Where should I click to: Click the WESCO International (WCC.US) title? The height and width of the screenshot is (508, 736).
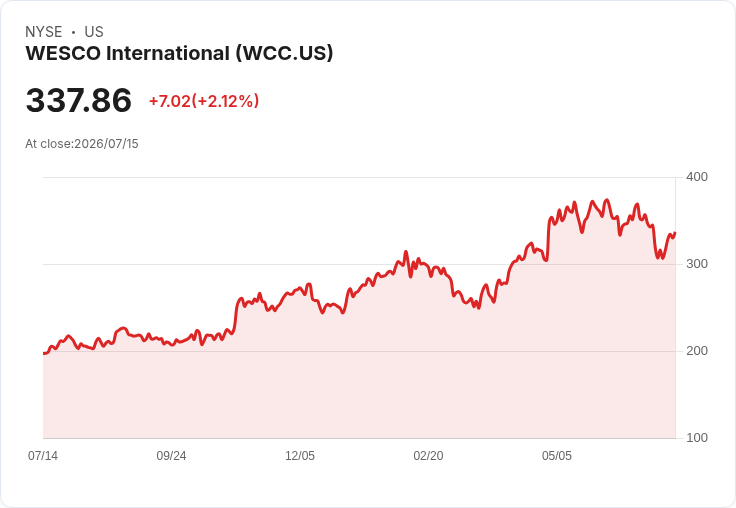point(179,53)
